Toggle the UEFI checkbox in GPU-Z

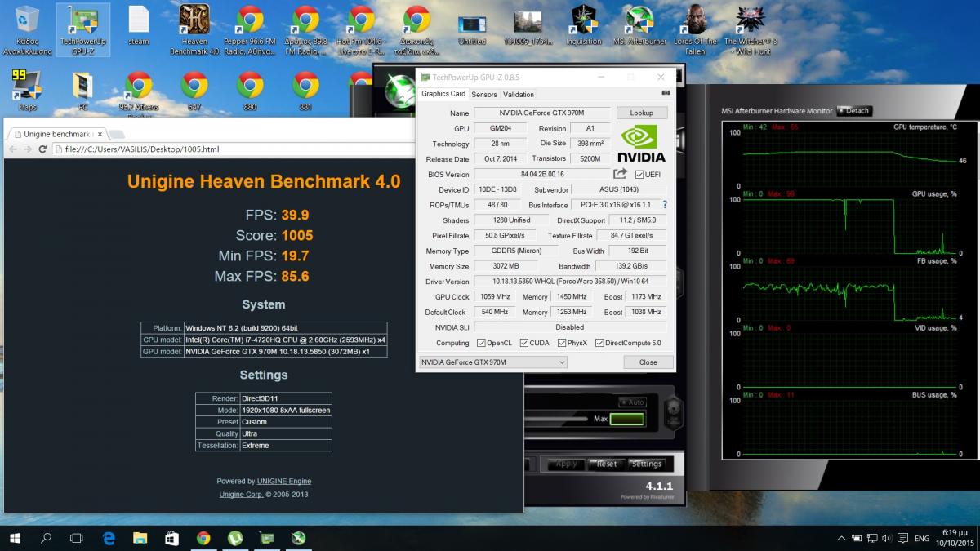(x=639, y=174)
